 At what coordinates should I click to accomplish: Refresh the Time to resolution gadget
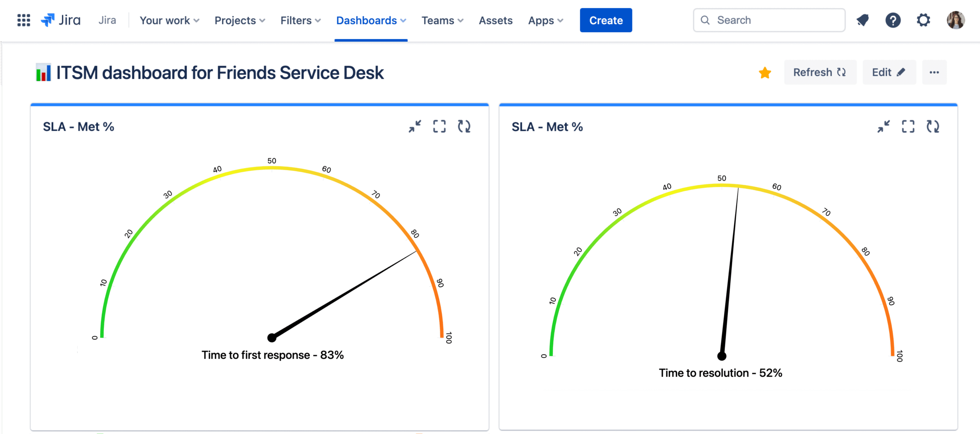coord(933,126)
